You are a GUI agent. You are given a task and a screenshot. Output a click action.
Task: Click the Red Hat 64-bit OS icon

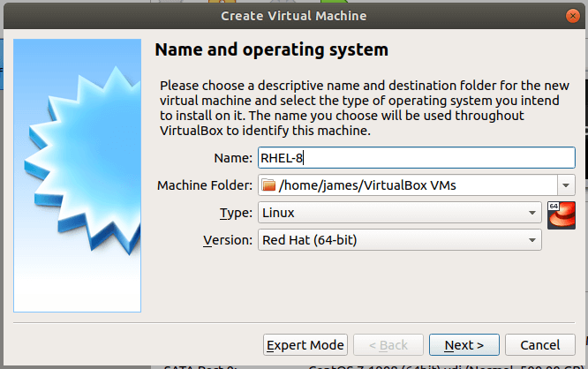point(562,215)
